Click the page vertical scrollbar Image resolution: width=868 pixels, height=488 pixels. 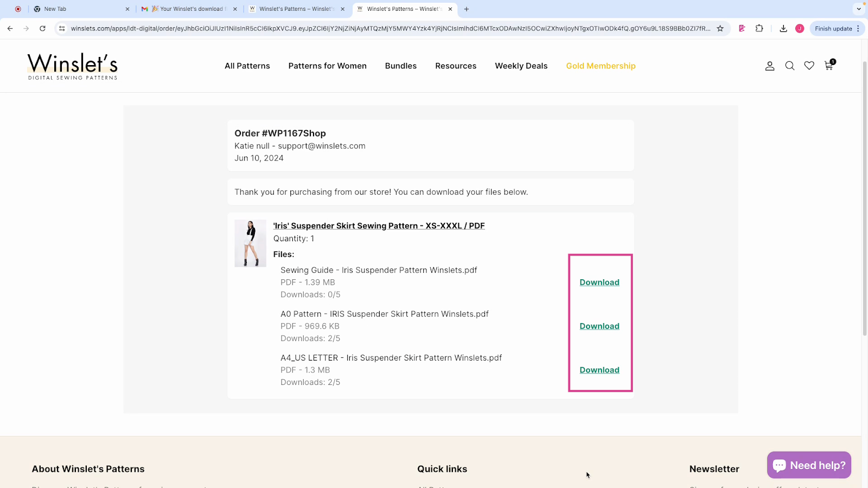tap(865, 198)
